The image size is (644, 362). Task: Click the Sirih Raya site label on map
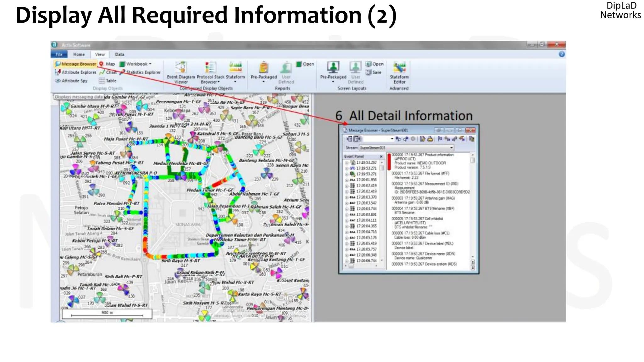point(180,261)
